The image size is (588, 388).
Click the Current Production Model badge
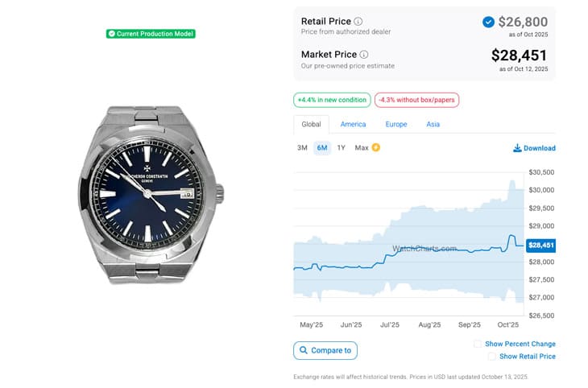[151, 34]
